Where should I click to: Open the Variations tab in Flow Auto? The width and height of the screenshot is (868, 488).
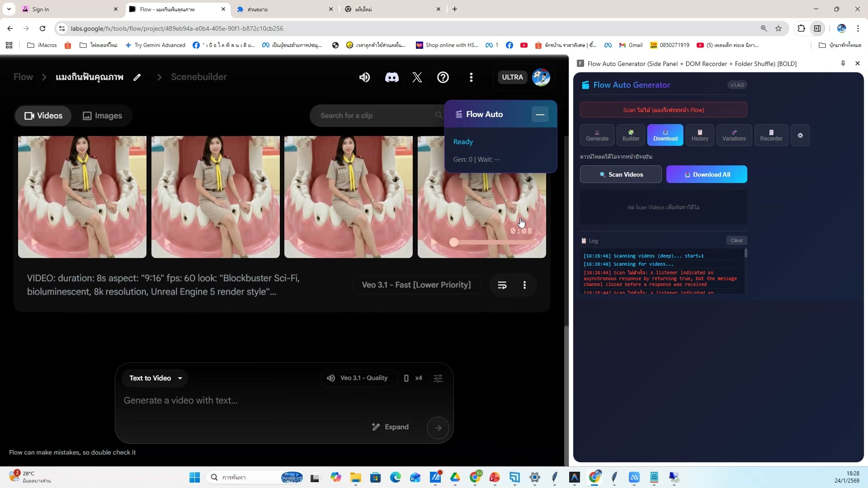[734, 135]
